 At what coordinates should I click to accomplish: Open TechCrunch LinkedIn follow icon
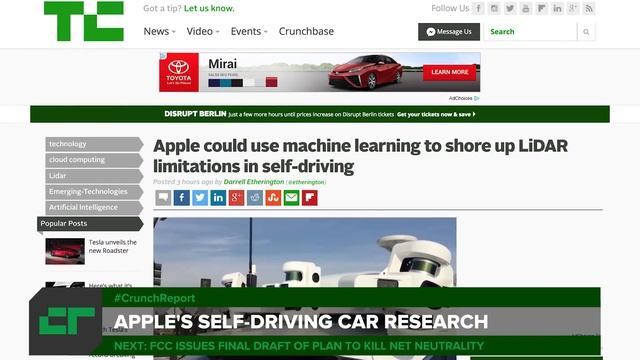[x=557, y=8]
